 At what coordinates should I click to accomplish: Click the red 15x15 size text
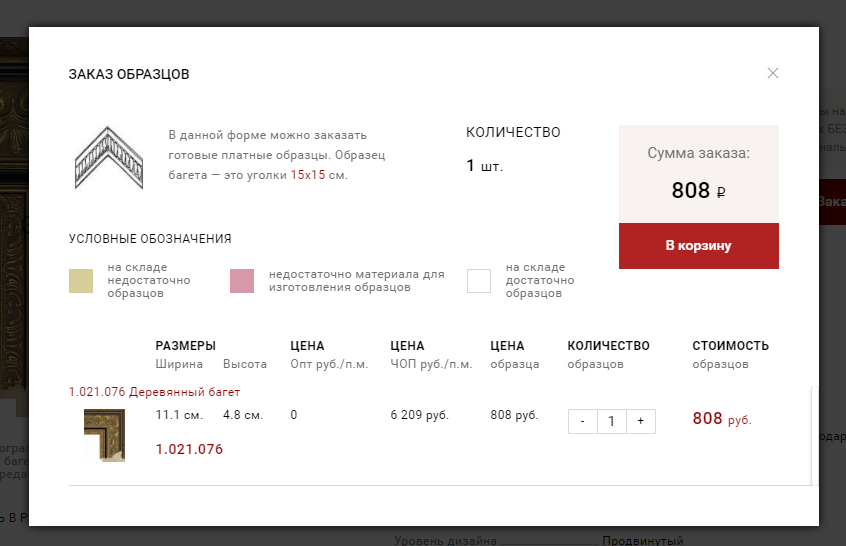coord(308,175)
